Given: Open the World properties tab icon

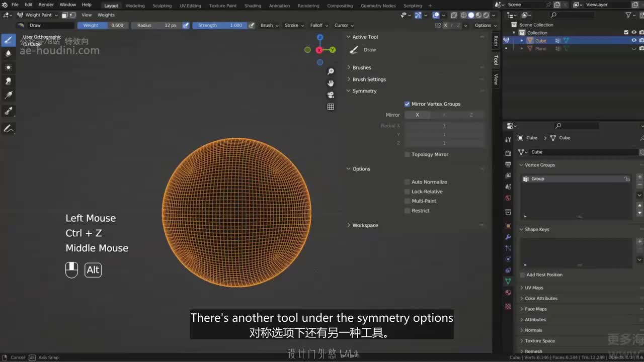Looking at the screenshot, I should (x=508, y=198).
